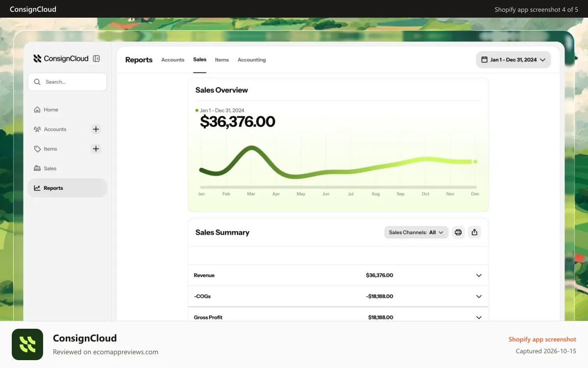Click the Reports chart icon

37,188
